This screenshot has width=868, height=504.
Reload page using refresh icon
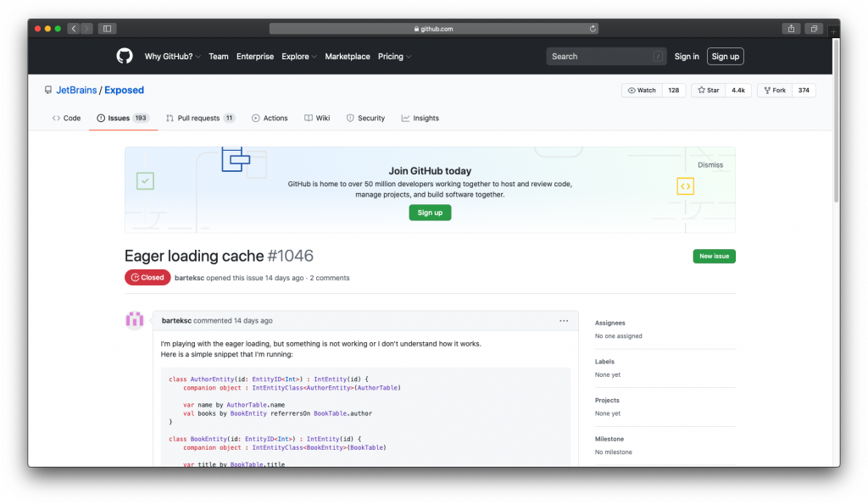point(593,29)
